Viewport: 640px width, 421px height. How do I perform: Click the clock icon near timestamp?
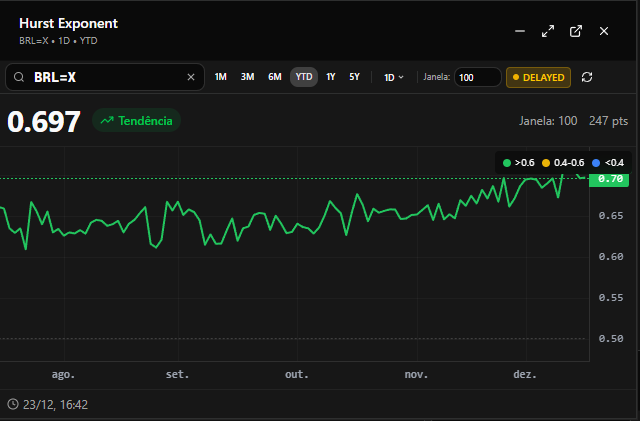click(x=13, y=404)
